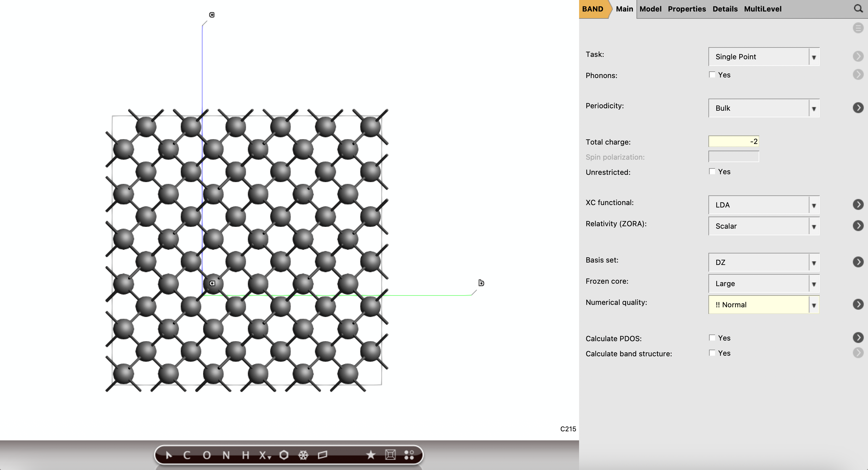Image resolution: width=868 pixels, height=470 pixels.
Task: Click the lattice parallelogram tool icon
Action: pyautogui.click(x=322, y=455)
